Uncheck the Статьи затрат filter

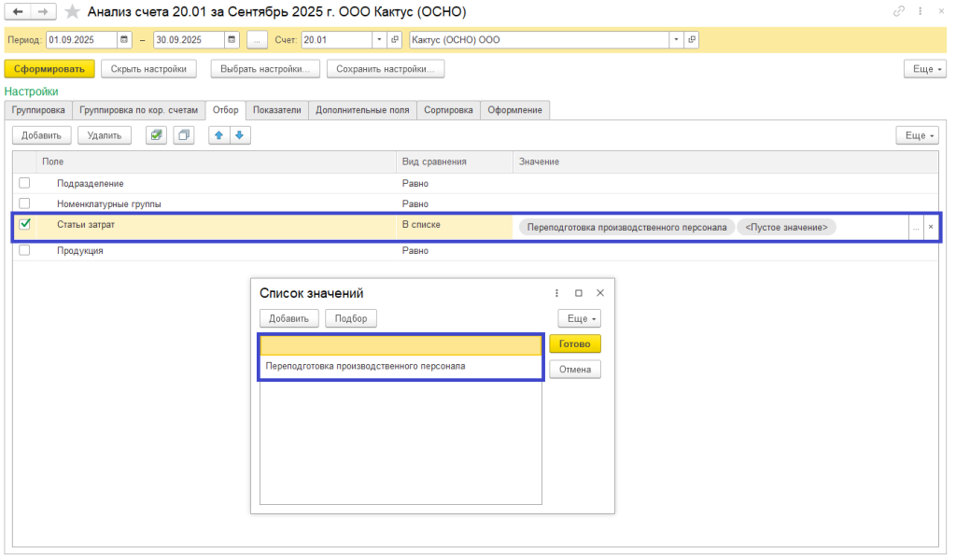click(25, 224)
